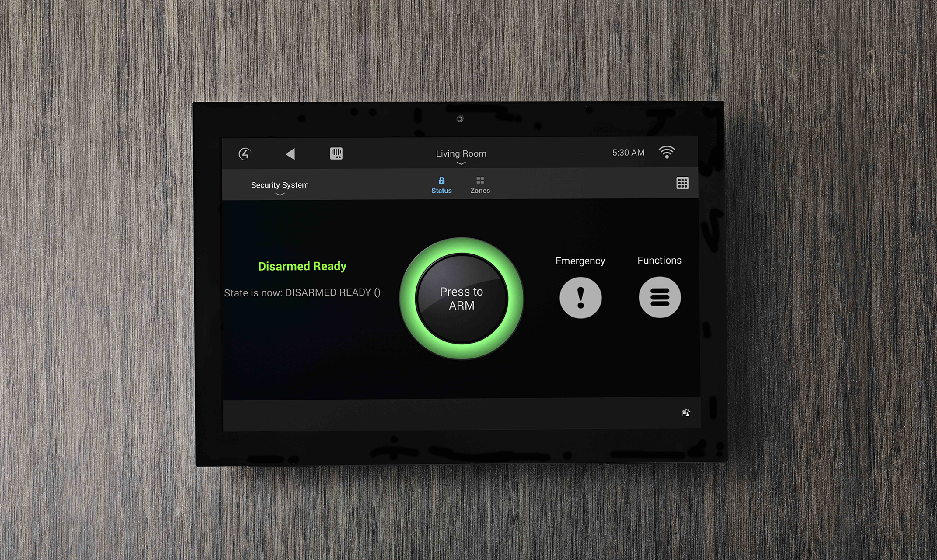Tap the barcode scanner icon in toolbar
The image size is (937, 560).
[x=335, y=153]
